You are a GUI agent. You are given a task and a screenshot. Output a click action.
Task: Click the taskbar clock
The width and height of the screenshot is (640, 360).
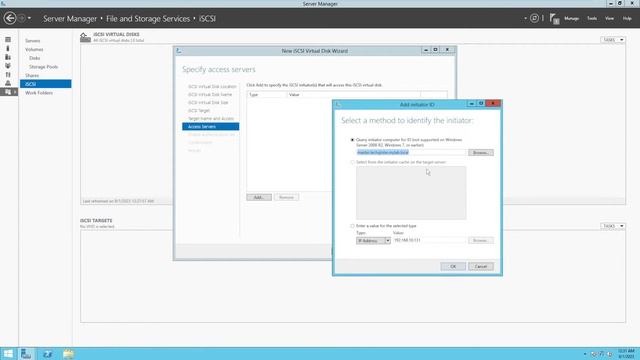[x=626, y=353]
